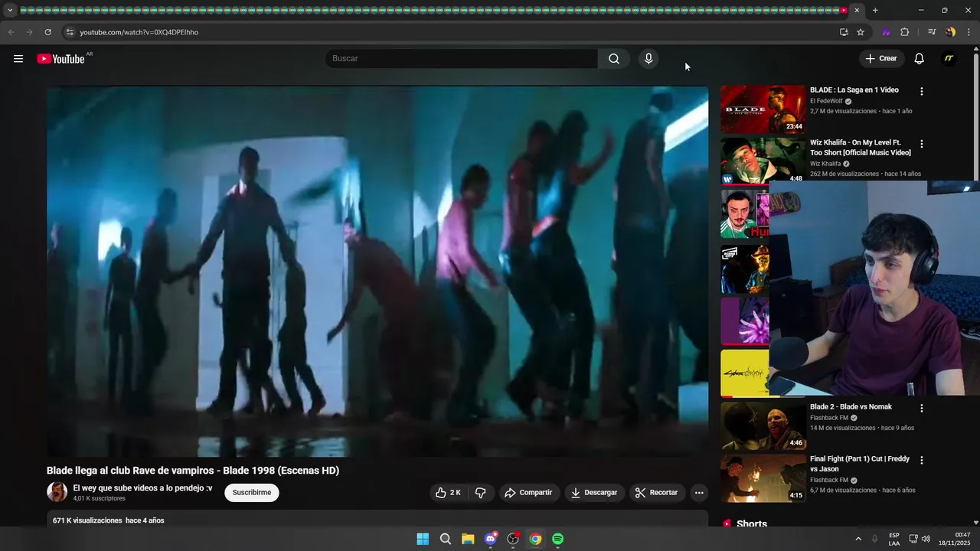Click into the Buscar search field

(462, 59)
